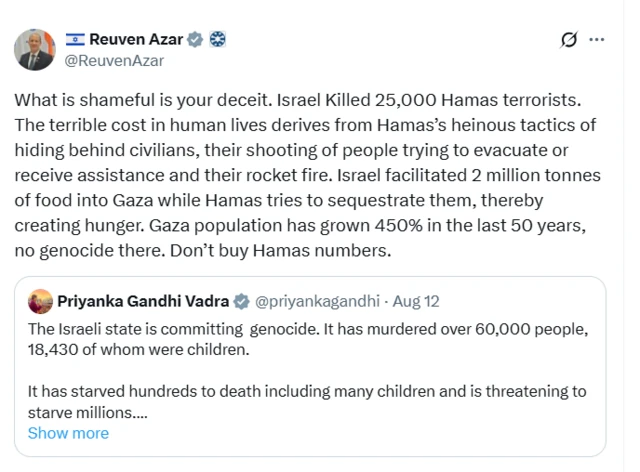Expand quoted post with Show more
The width and height of the screenshot is (640, 472).
click(x=68, y=433)
